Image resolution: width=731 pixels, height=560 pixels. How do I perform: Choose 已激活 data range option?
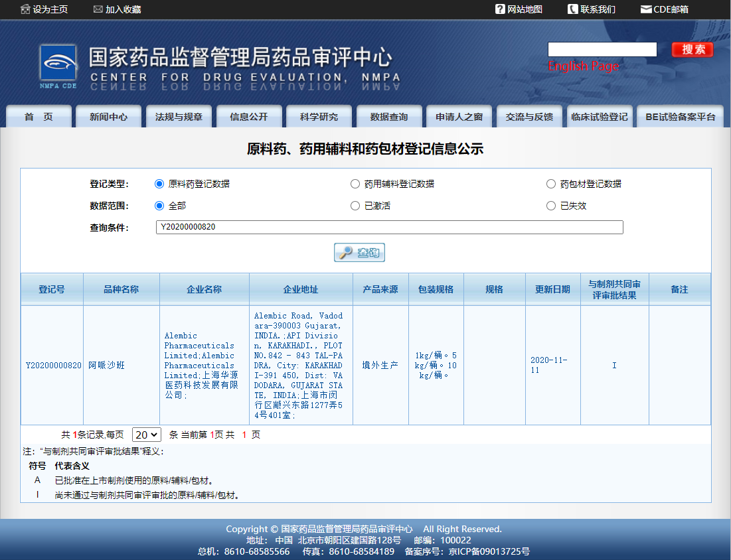click(x=355, y=206)
